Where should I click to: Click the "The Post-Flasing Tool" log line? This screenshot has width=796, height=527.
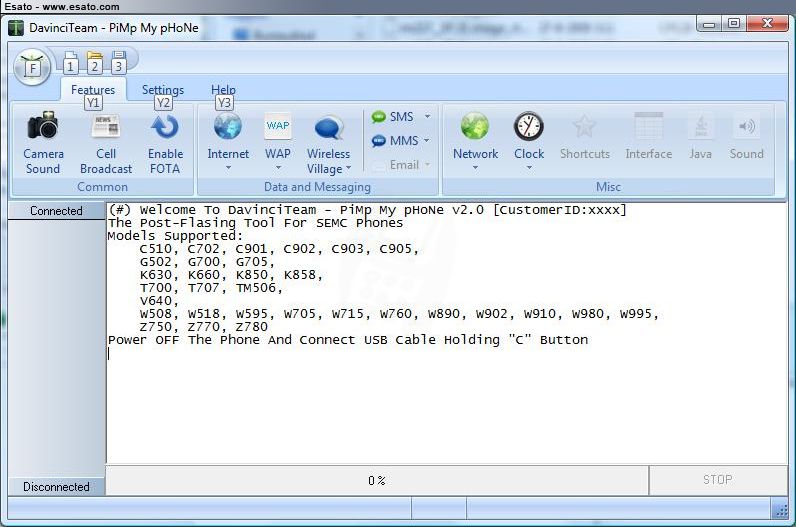pos(255,223)
